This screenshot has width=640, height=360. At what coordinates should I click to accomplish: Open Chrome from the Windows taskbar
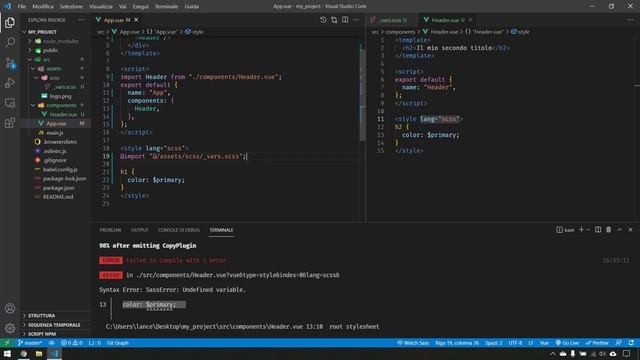pyautogui.click(x=23, y=354)
